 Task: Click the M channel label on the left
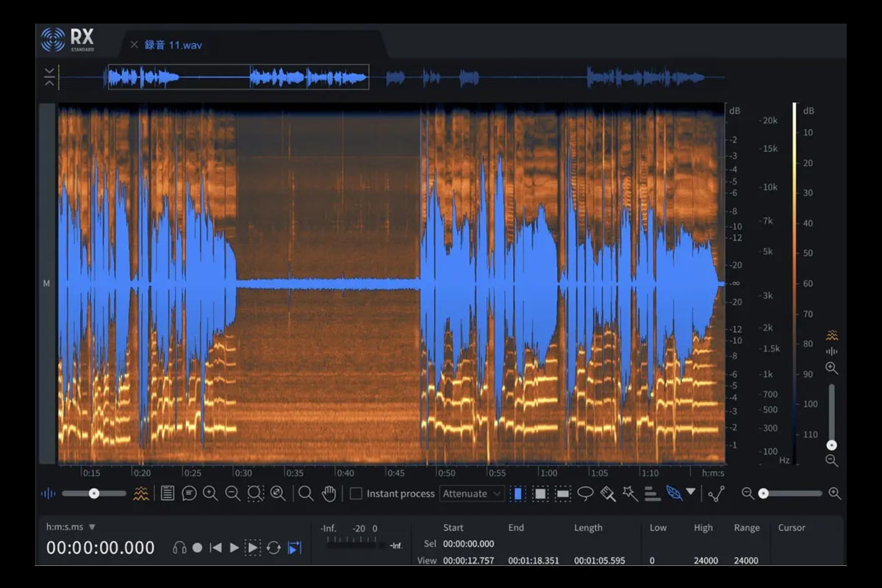tap(47, 283)
